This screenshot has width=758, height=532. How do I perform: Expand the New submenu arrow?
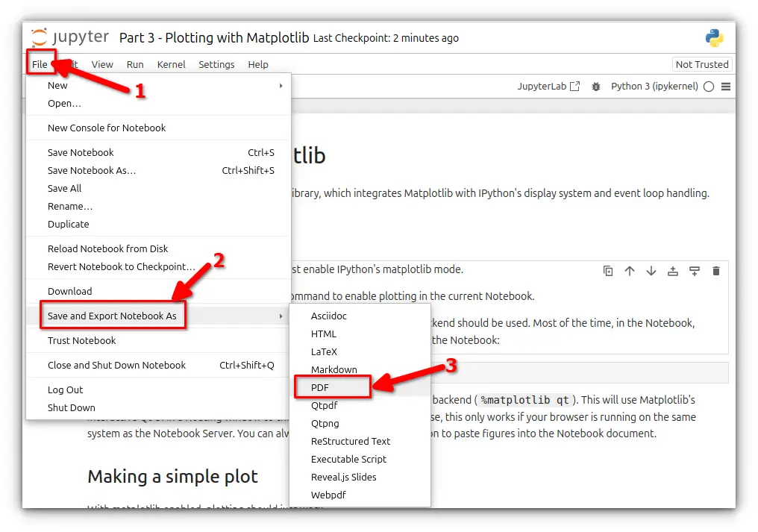pos(281,86)
